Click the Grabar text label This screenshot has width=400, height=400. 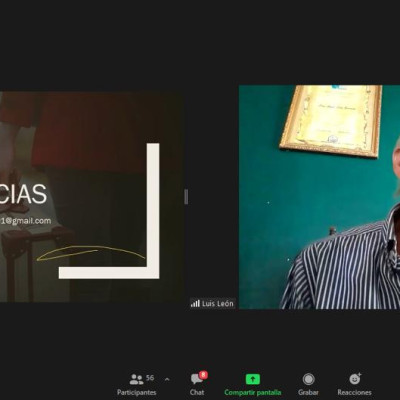point(308,393)
